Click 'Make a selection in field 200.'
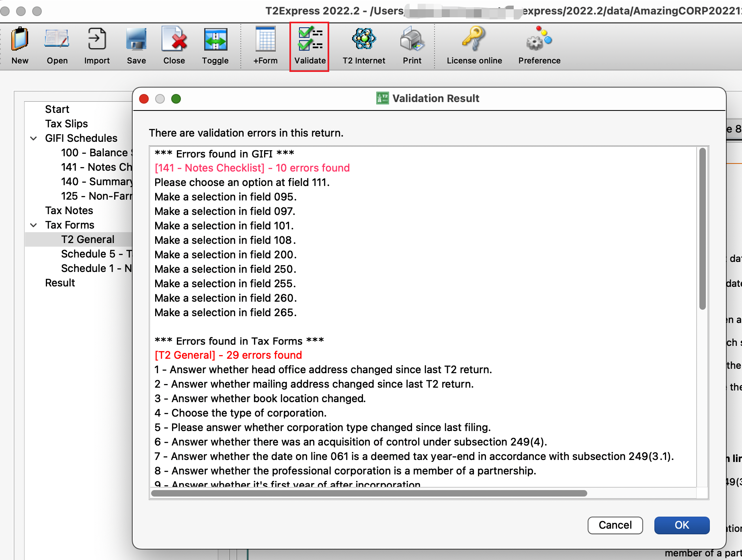742x560 pixels. [225, 255]
